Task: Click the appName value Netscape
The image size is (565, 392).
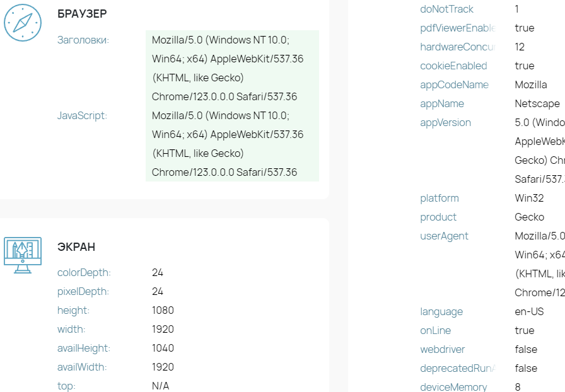Action: tap(537, 104)
